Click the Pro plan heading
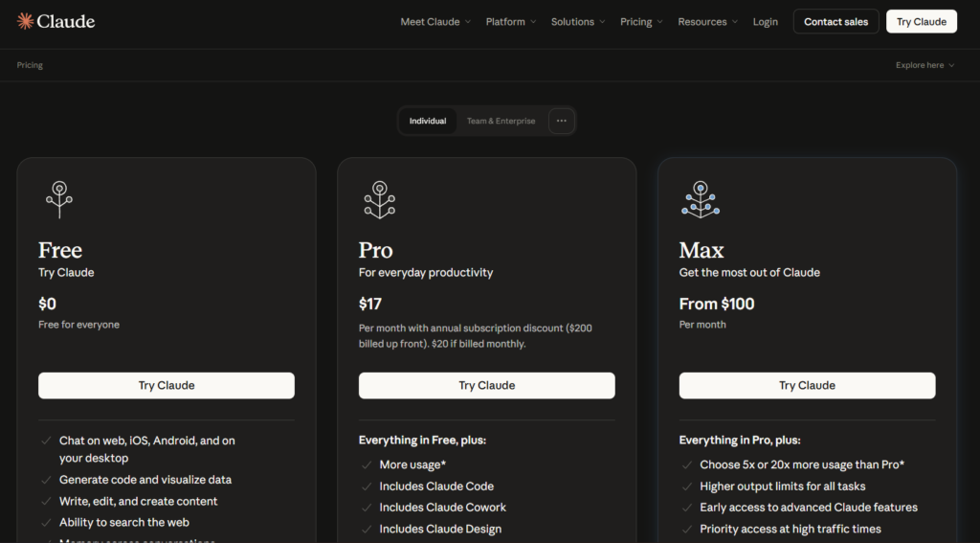 point(375,250)
